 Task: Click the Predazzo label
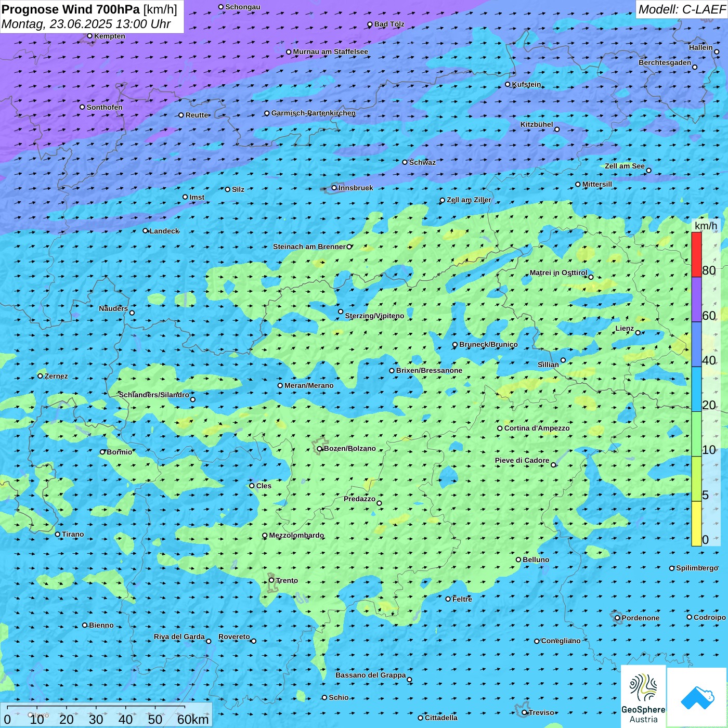coord(359,499)
